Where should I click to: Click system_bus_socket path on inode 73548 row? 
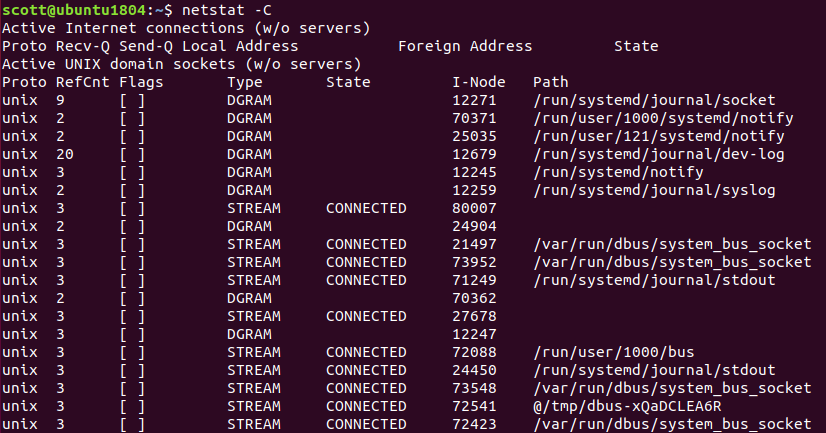pos(672,388)
